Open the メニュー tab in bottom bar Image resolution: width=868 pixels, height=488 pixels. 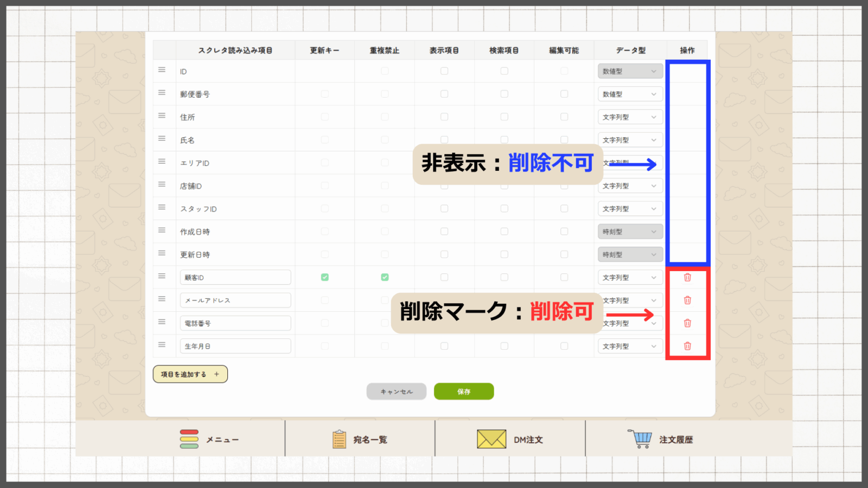209,439
